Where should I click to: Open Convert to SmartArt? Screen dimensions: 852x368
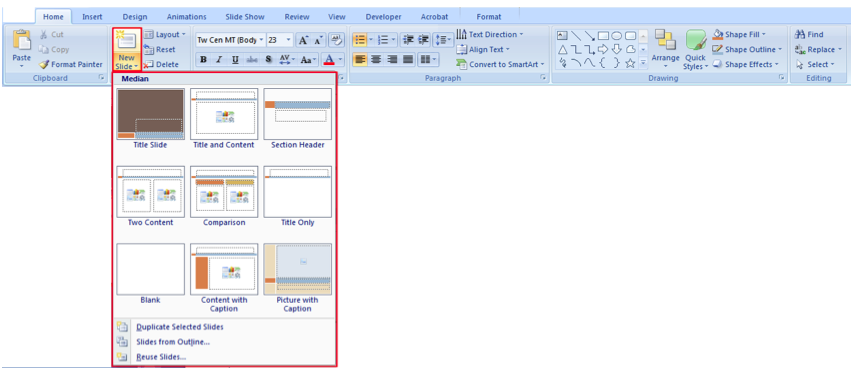500,64
